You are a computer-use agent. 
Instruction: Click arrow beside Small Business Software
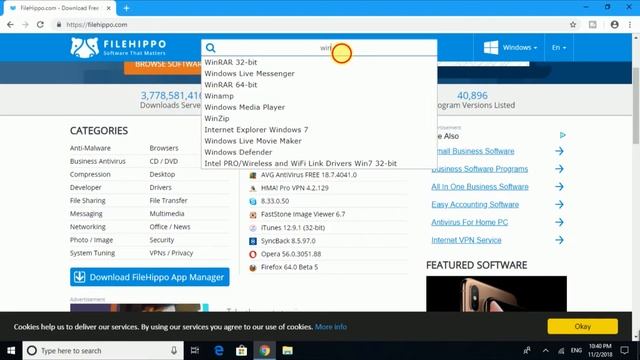tap(559, 151)
